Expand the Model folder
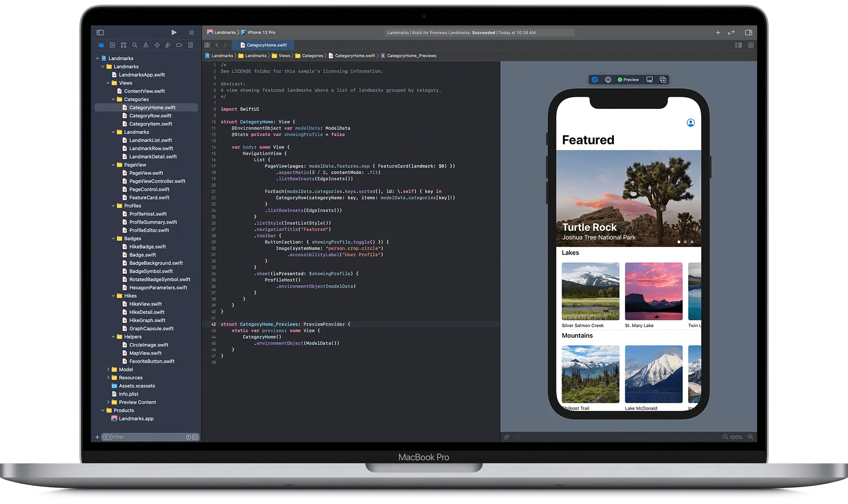 (108, 369)
